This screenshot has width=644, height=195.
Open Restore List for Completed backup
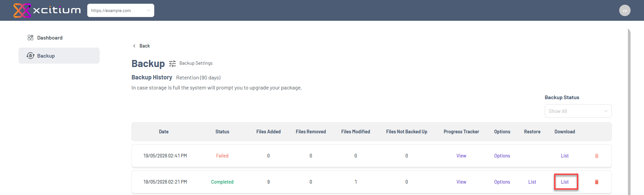pyautogui.click(x=532, y=182)
